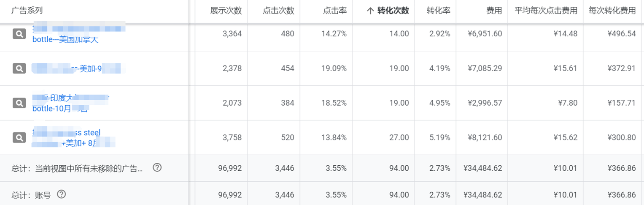Screen dimensions: 644x205
Task: Sort by 平均每次点击费用 column header
Action: 546,11
